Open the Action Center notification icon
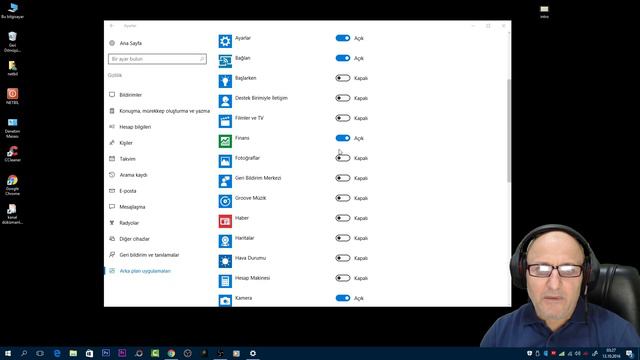Image resolution: width=640 pixels, height=360 pixels. (x=629, y=353)
